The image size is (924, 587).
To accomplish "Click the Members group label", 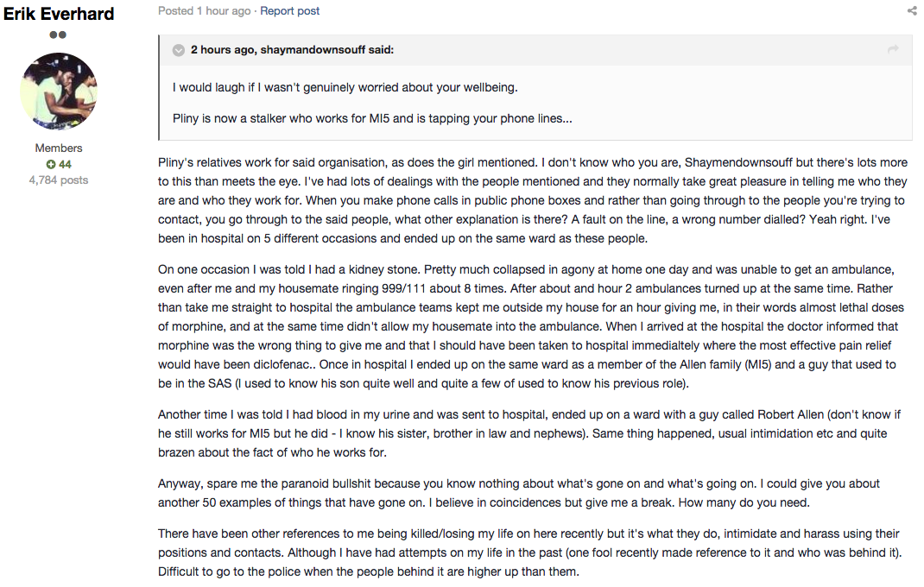I will tap(59, 148).
